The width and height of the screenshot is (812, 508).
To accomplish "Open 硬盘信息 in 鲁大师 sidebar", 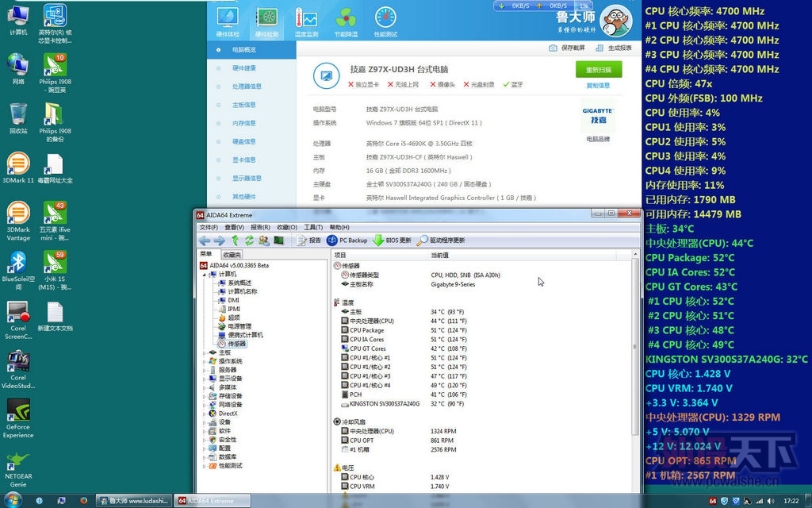I will tap(244, 141).
